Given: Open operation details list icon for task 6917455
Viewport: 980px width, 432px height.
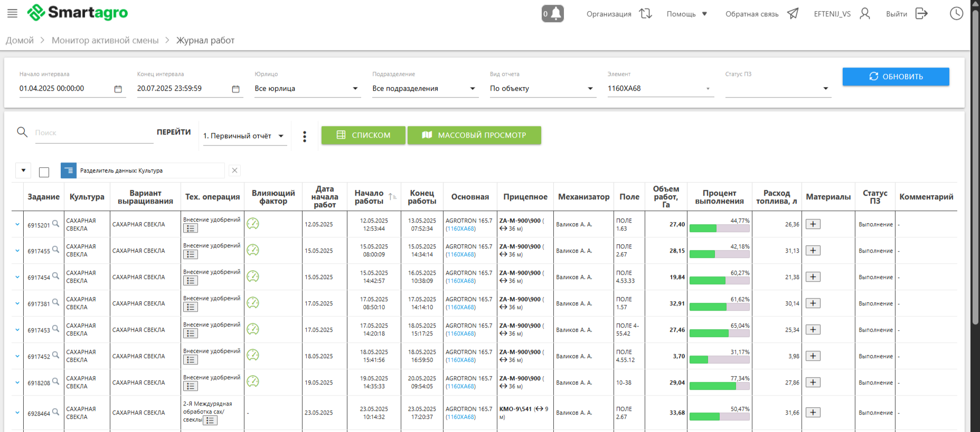Looking at the screenshot, I should 190,255.
